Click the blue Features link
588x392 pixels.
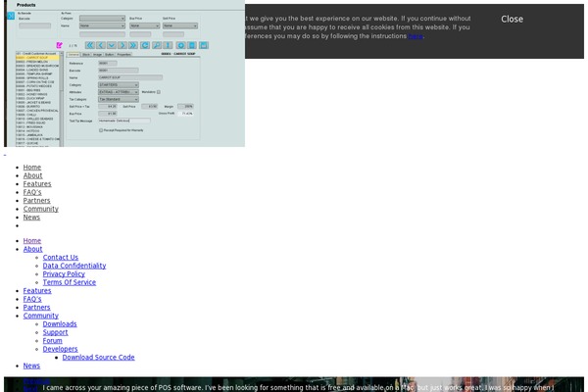click(x=37, y=291)
